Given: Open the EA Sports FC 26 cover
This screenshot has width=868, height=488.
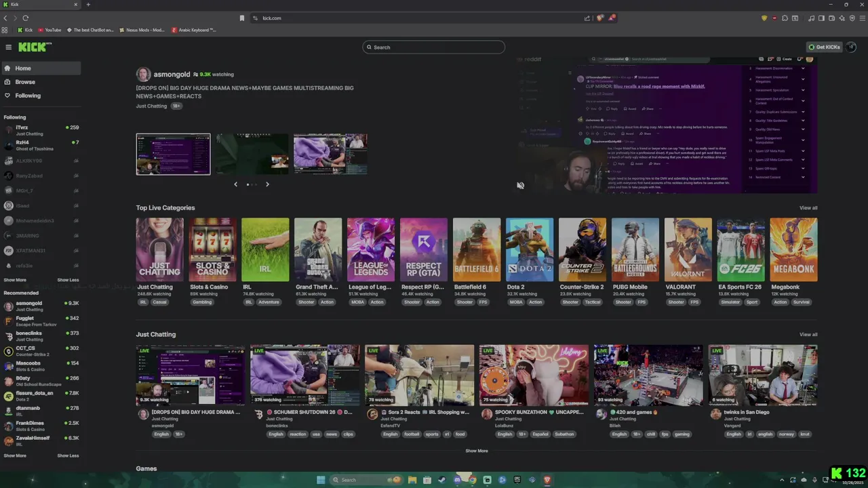Looking at the screenshot, I should [x=741, y=249].
